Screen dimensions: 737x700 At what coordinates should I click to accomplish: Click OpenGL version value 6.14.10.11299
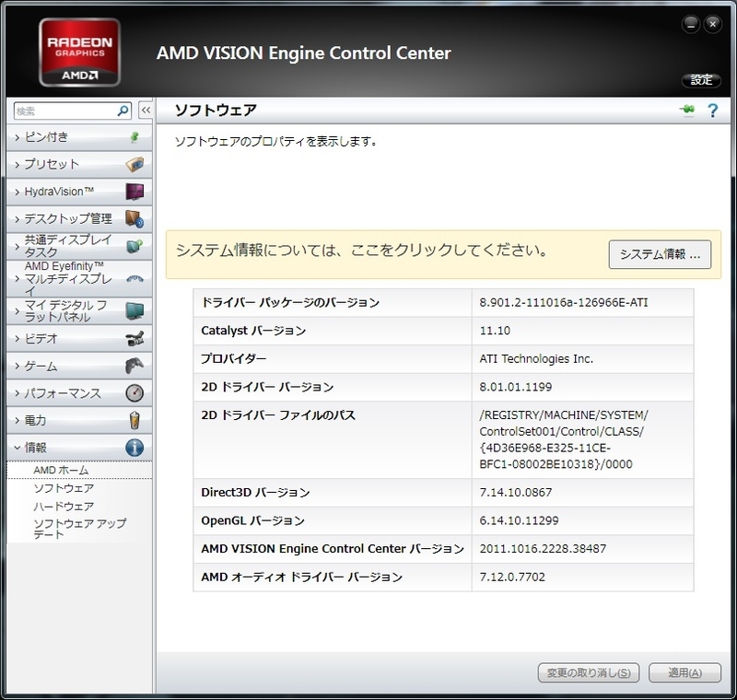(x=519, y=520)
